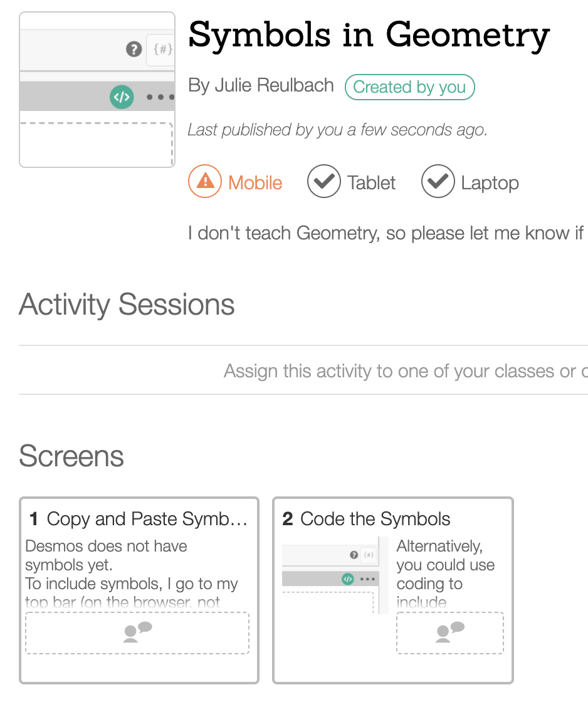This screenshot has height=717, width=588.
Task: Click the student responses icon on screen 2
Action: pyautogui.click(x=449, y=632)
